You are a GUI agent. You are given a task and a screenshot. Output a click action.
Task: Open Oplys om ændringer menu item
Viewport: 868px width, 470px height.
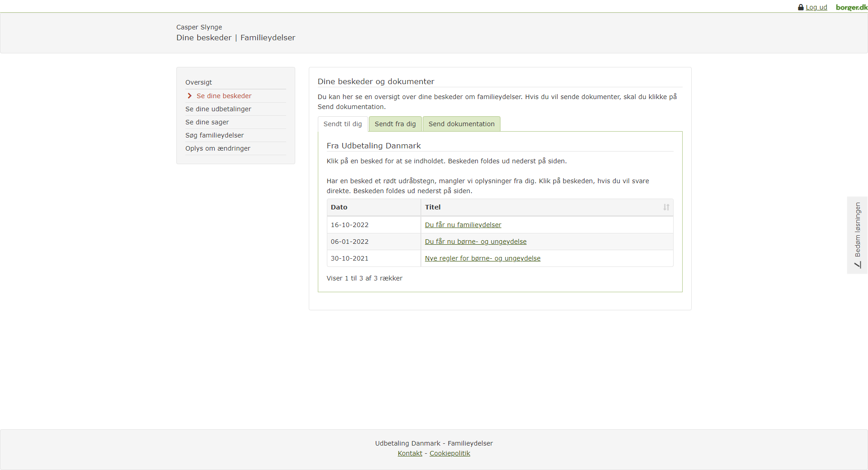[x=217, y=148]
